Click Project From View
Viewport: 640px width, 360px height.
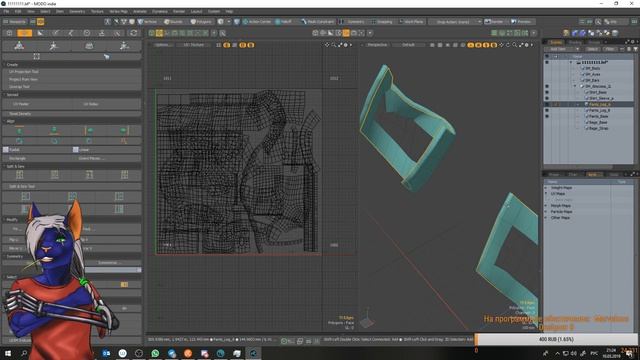click(x=72, y=79)
